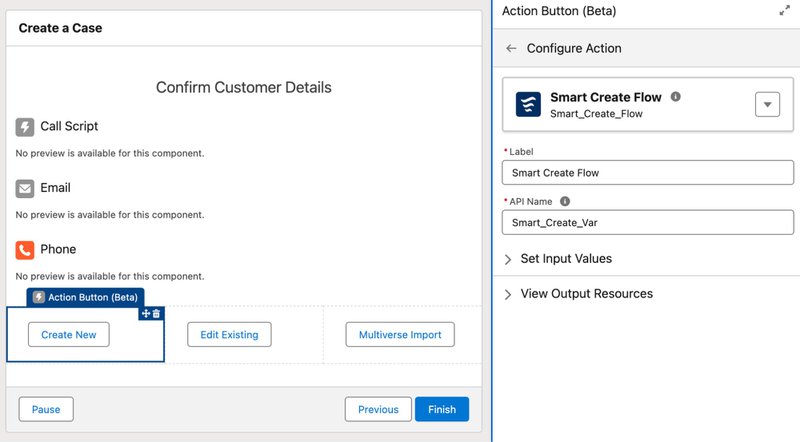
Task: Select the Action Button (Beta) component tab
Action: click(x=85, y=297)
